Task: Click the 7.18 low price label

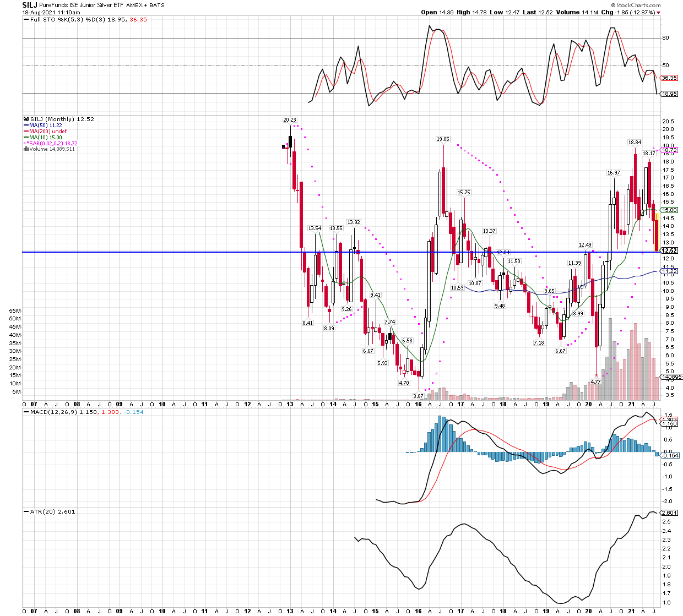Action: pos(539,342)
